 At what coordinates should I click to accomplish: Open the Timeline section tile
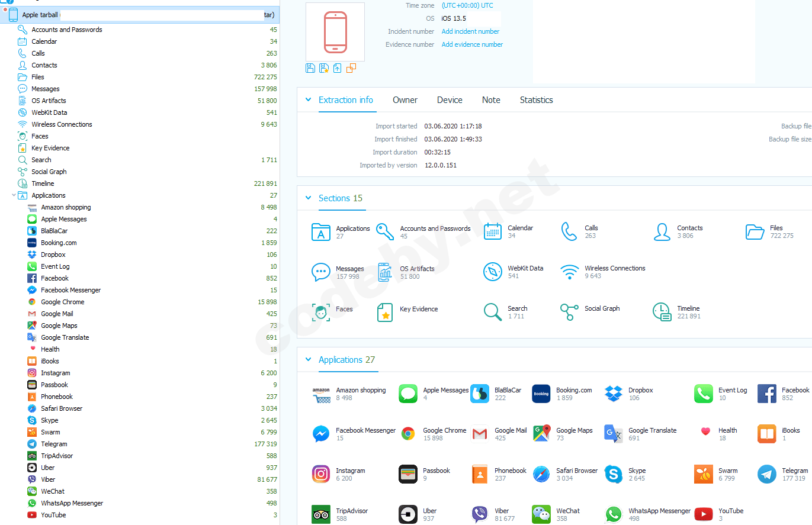tap(677, 312)
